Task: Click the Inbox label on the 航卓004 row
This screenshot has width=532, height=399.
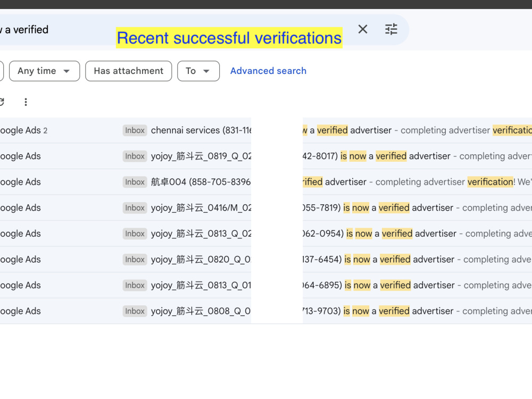Action: (x=135, y=182)
